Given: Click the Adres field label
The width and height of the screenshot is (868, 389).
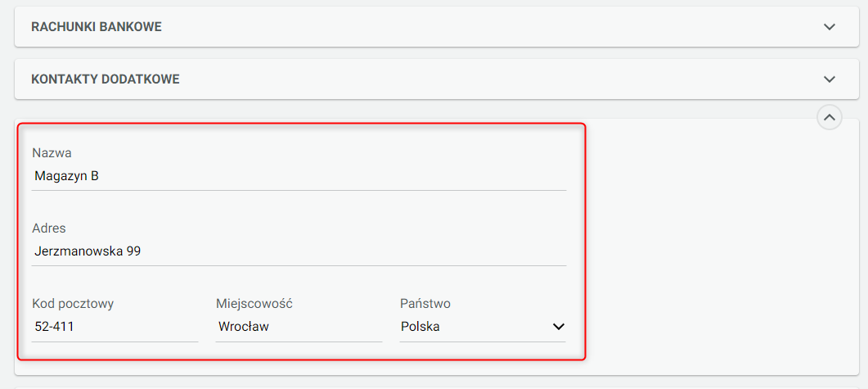Looking at the screenshot, I should (x=49, y=228).
